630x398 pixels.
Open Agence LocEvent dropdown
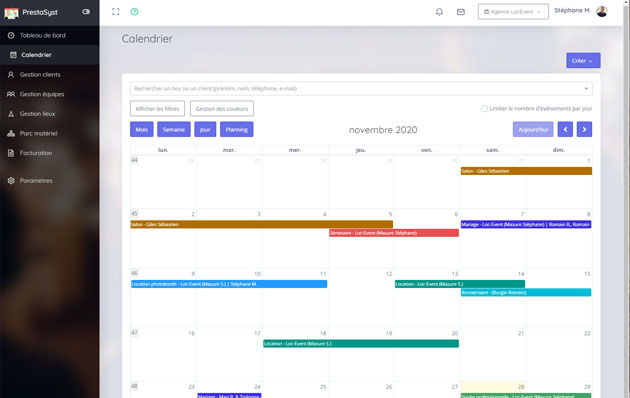pyautogui.click(x=513, y=12)
